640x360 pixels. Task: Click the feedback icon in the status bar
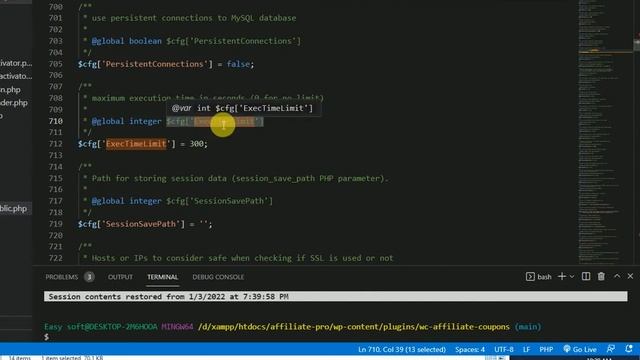click(x=611, y=349)
